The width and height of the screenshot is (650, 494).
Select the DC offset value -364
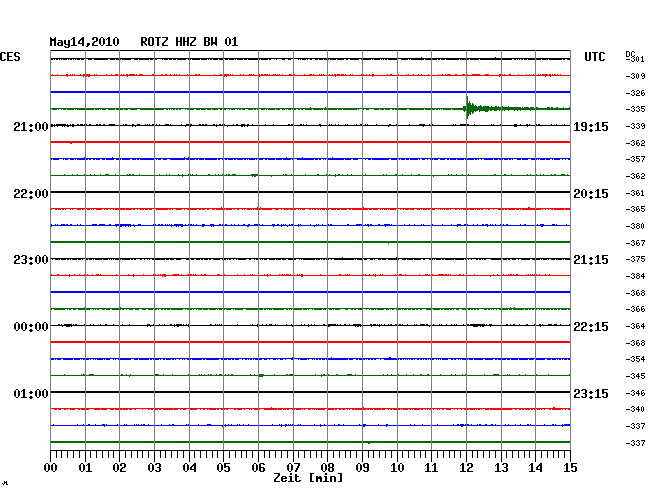(635, 326)
